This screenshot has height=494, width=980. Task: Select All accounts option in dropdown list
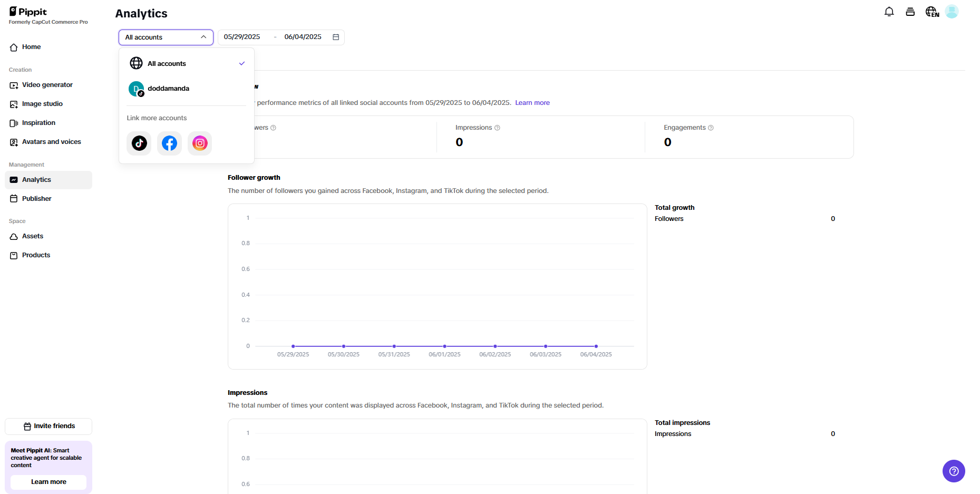coord(167,64)
